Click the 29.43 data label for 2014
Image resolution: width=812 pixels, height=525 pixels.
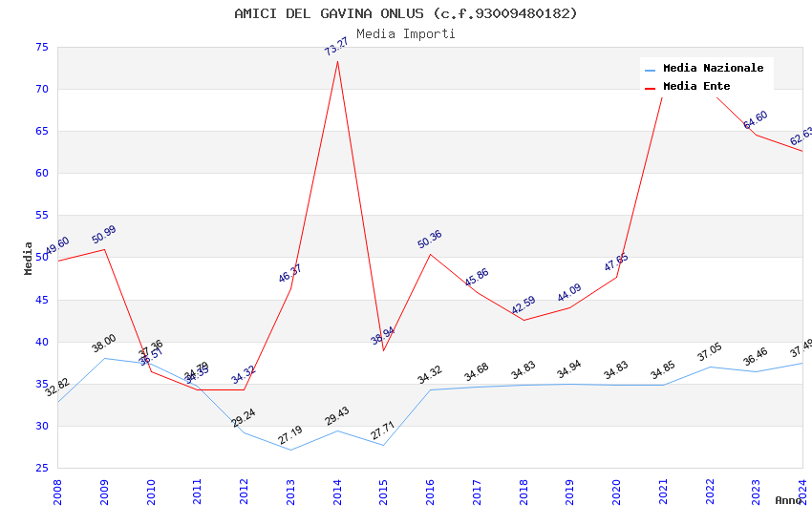(x=336, y=415)
